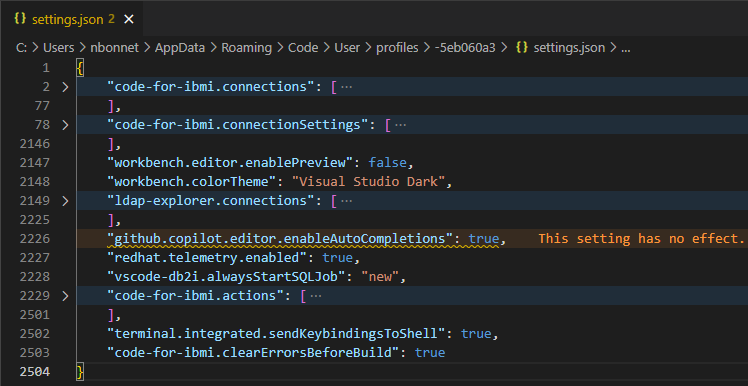The width and height of the screenshot is (748, 386).
Task: Click the false value of workbench.editor.enablePreview
Action: click(x=387, y=163)
